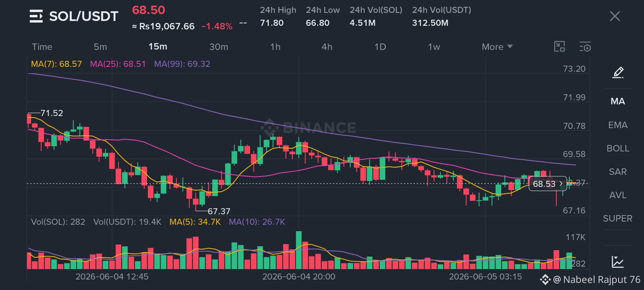
Task: Open the line chart icon in sidebar
Action: (x=617, y=262)
